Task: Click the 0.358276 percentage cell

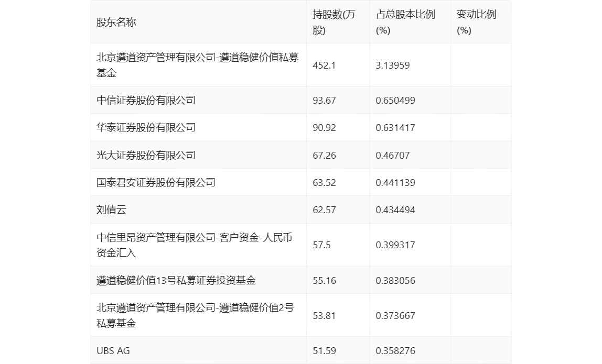Action: tap(395, 350)
